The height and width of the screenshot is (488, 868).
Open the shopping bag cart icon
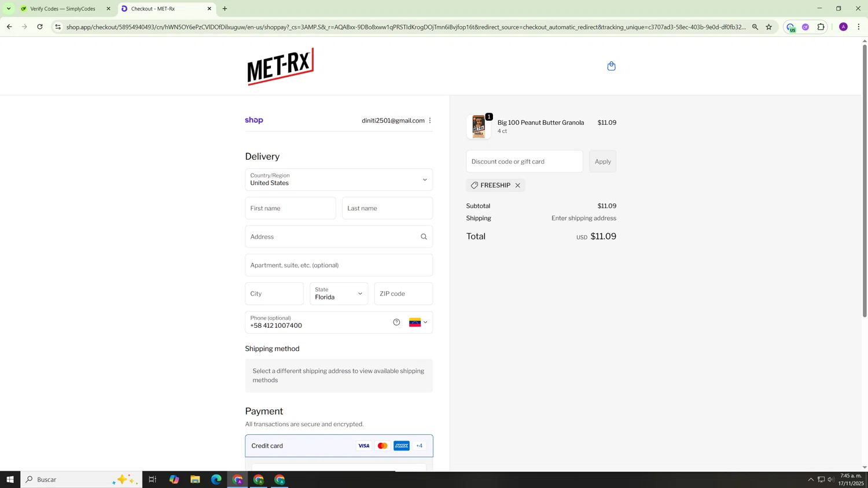(x=611, y=66)
